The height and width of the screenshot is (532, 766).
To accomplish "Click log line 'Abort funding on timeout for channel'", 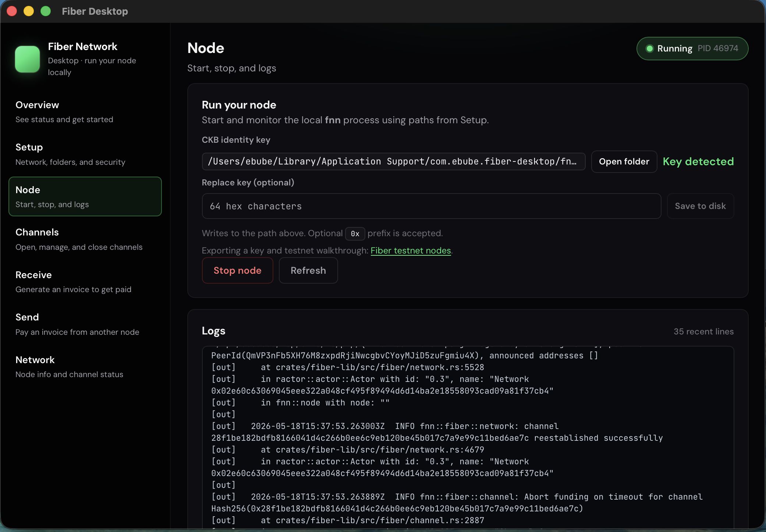I will pos(457,497).
